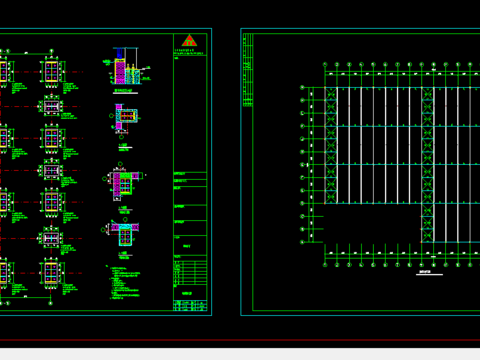Click the revision table at bottom of title block
The image size is (480, 360).
pos(190,306)
